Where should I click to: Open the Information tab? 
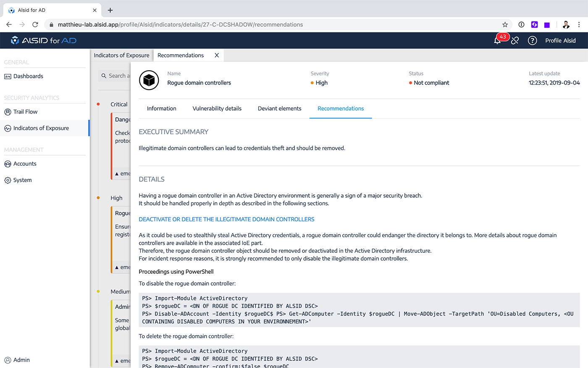coord(161,109)
